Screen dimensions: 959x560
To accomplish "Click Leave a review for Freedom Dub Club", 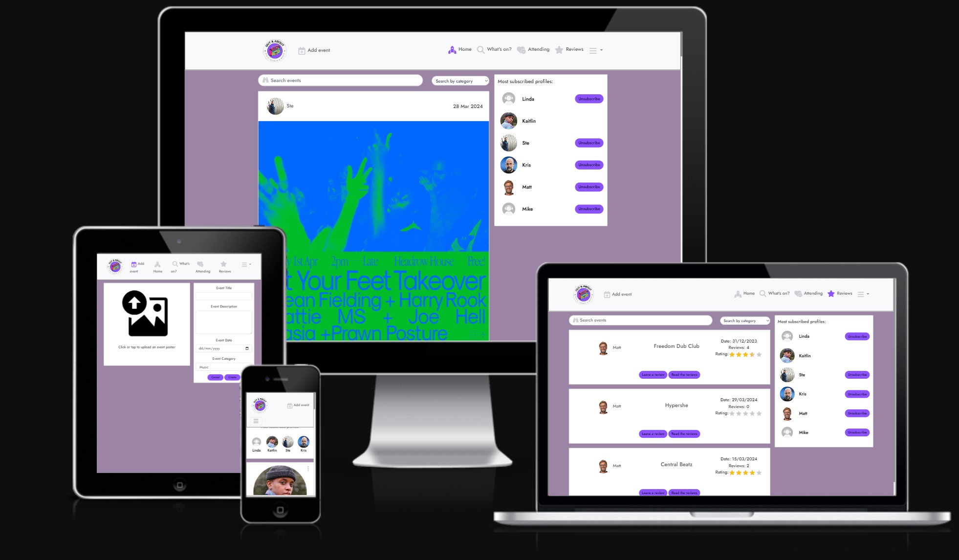I will point(652,374).
